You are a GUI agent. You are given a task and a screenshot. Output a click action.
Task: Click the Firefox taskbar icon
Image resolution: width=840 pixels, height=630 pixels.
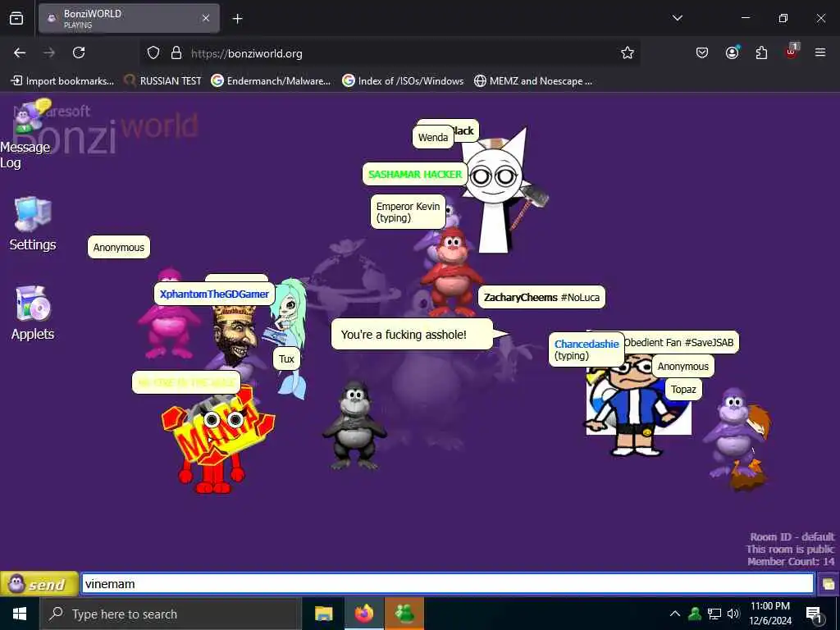point(363,614)
